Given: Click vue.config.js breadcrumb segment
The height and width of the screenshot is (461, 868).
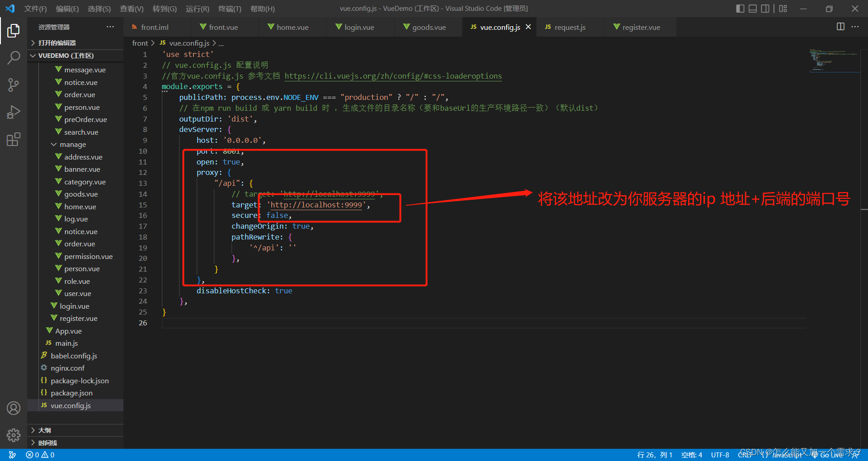Looking at the screenshot, I should [184, 43].
